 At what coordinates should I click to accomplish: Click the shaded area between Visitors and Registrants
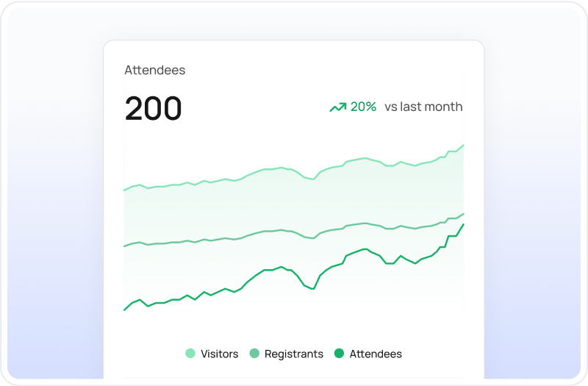294,204
